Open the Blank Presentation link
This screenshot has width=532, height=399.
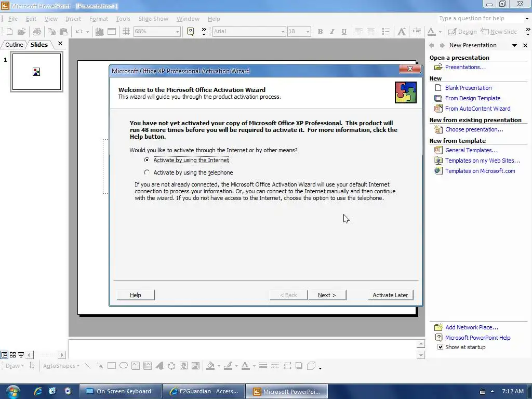(468, 87)
